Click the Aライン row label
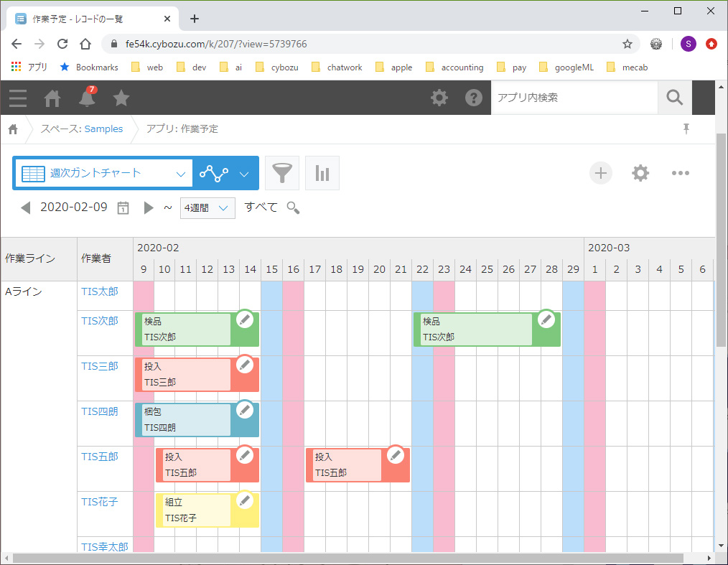 (24, 291)
